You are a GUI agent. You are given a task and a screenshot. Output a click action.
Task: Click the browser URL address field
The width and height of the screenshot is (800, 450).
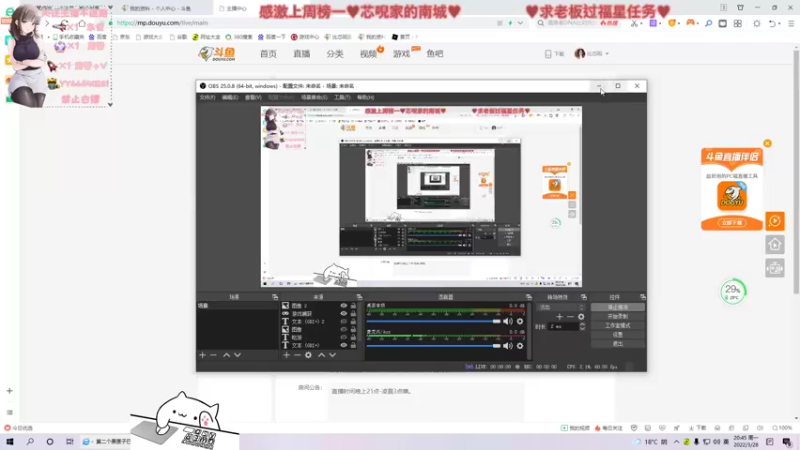(x=306, y=23)
